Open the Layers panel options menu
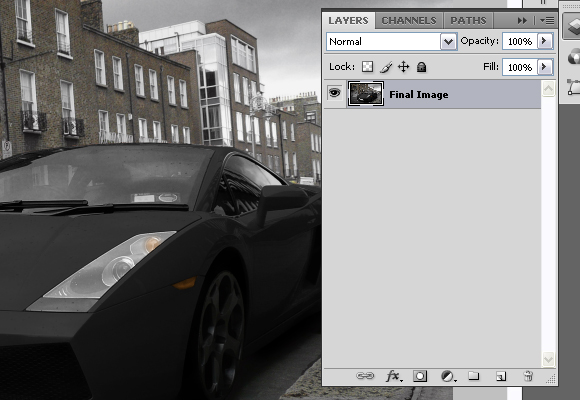Screen dimensions: 580x400 tap(547, 21)
